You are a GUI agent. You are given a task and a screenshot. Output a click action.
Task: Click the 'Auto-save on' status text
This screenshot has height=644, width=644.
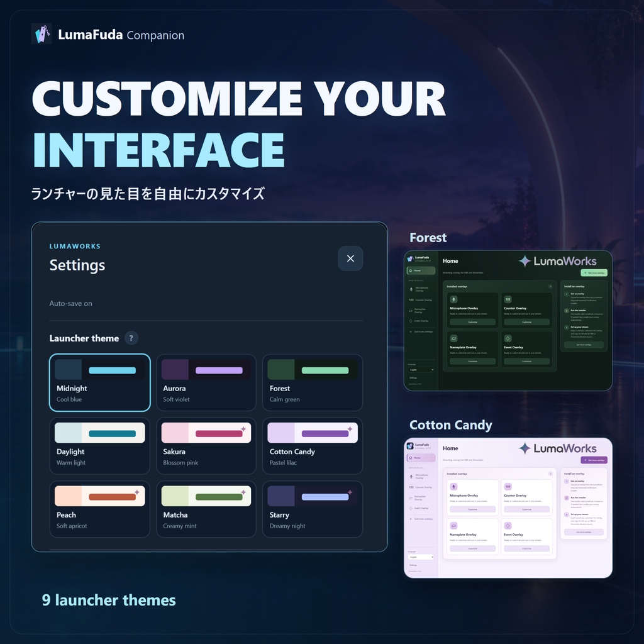pyautogui.click(x=70, y=304)
